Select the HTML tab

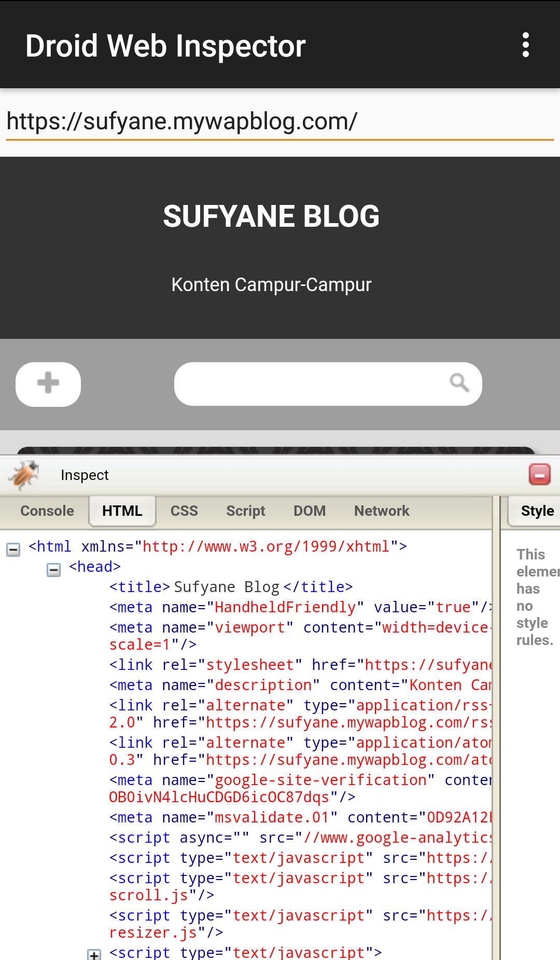[x=122, y=511]
